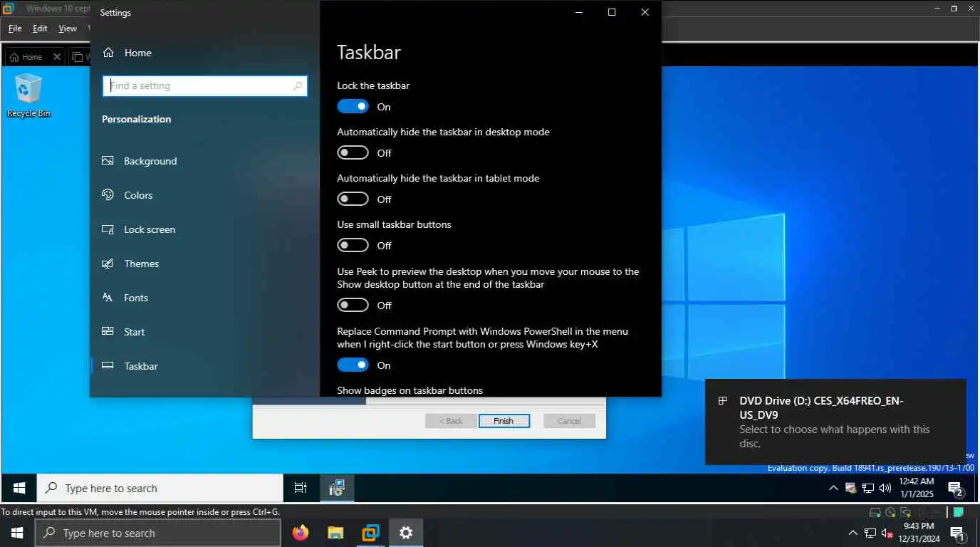Open Task View in VM taskbar
Image resolution: width=980 pixels, height=547 pixels.
pos(301,488)
